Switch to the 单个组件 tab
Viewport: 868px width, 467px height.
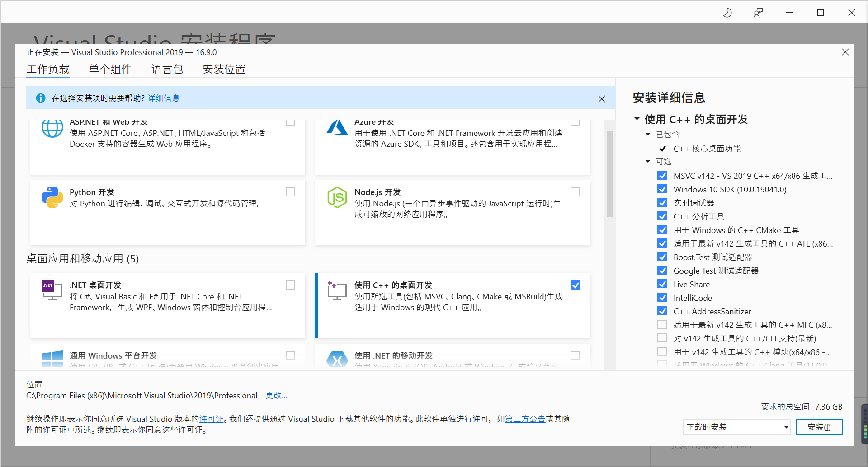110,69
